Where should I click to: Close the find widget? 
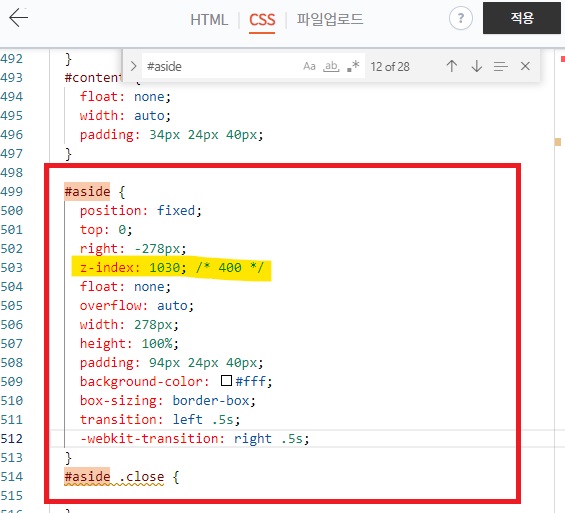point(525,66)
